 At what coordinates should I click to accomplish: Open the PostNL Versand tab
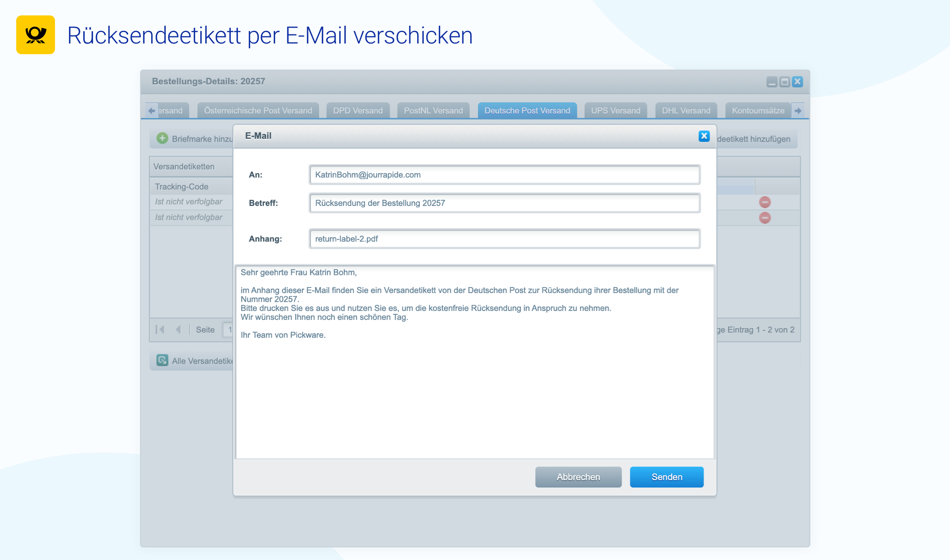(x=433, y=111)
